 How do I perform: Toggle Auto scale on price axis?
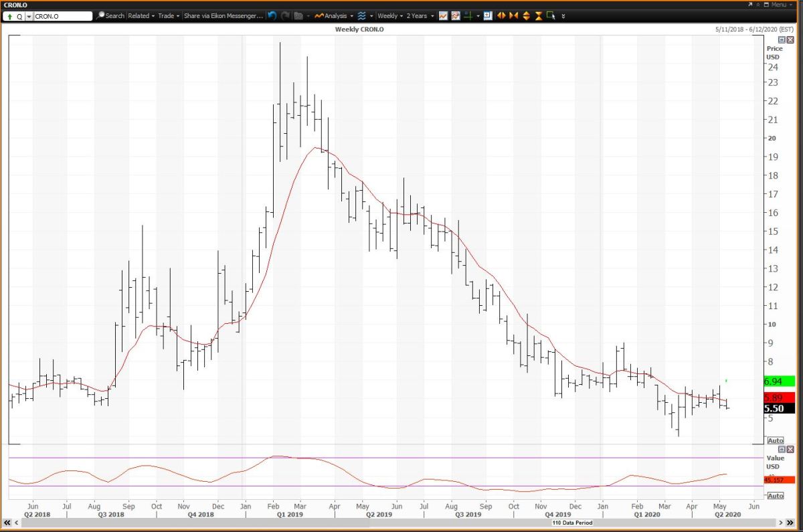coord(775,440)
